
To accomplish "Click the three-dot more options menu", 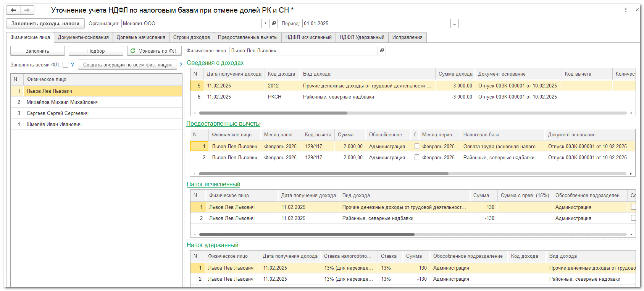I will click(x=626, y=10).
